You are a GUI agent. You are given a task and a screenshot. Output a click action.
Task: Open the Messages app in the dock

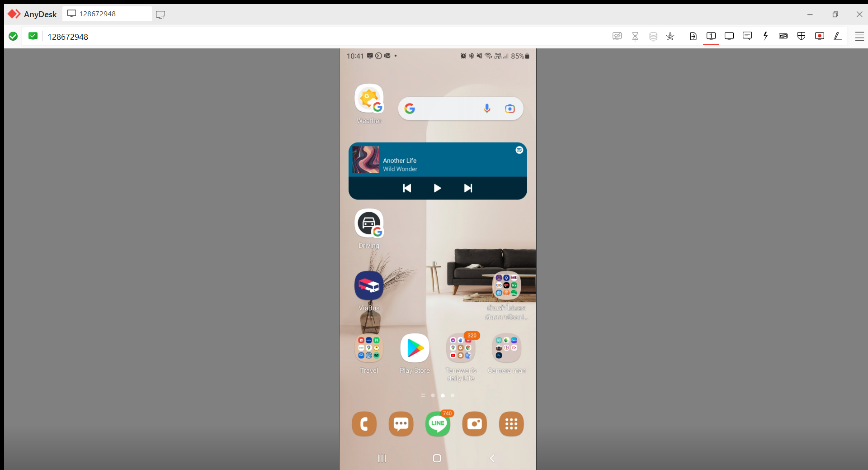pyautogui.click(x=401, y=424)
